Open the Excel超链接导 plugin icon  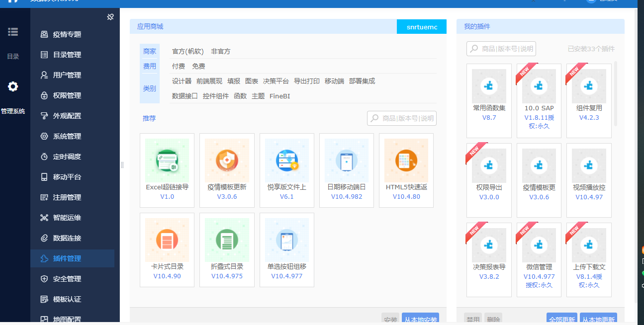pos(167,161)
